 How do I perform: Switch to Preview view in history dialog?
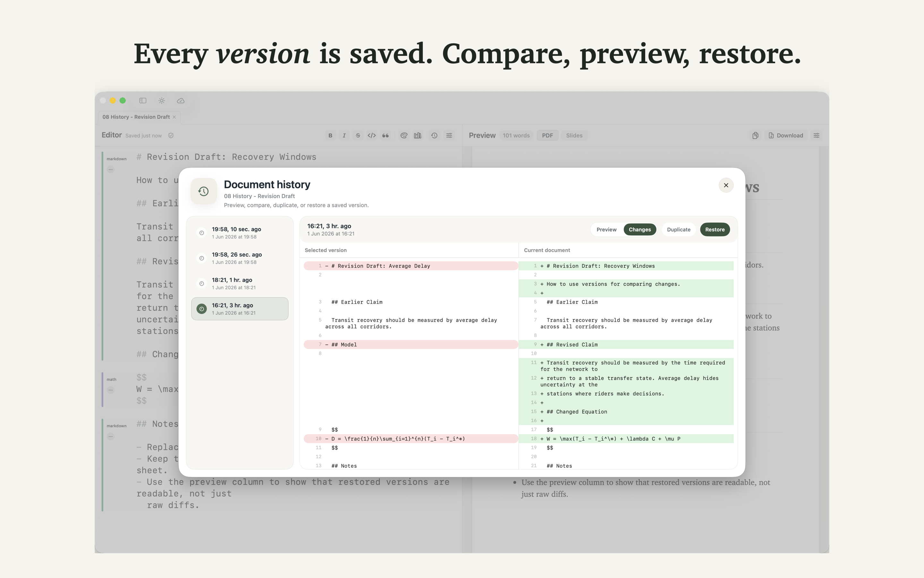606,229
